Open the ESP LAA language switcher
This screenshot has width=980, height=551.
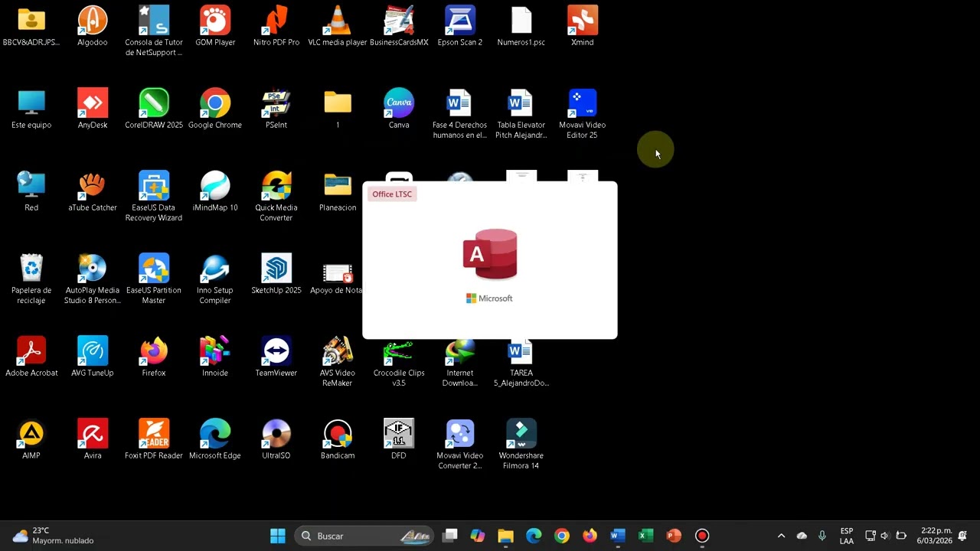point(847,536)
